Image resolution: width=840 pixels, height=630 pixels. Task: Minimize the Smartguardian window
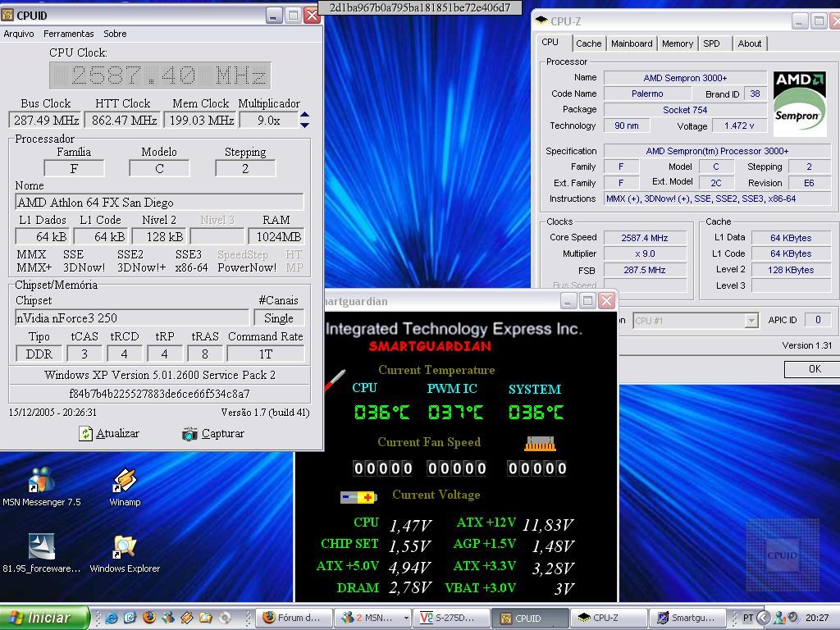(x=568, y=300)
